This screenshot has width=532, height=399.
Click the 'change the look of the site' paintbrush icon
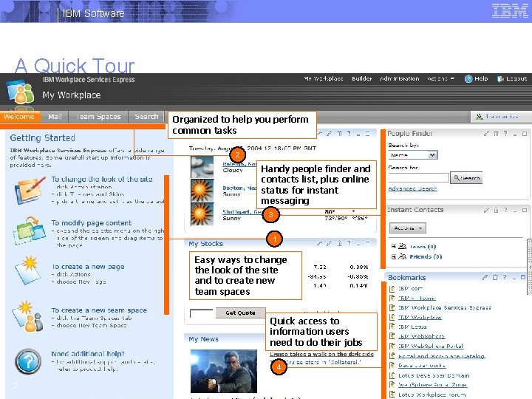[x=30, y=190]
